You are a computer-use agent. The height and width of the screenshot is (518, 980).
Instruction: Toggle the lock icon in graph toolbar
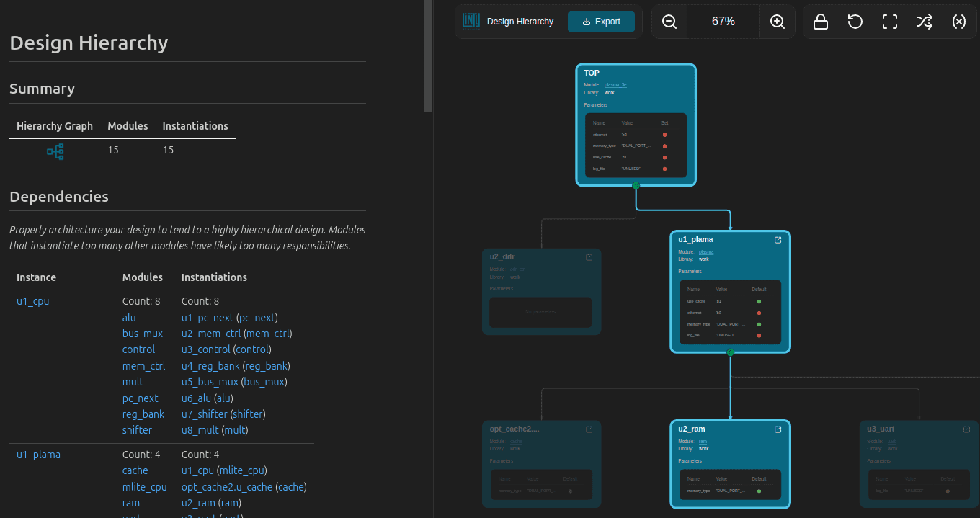coord(820,22)
